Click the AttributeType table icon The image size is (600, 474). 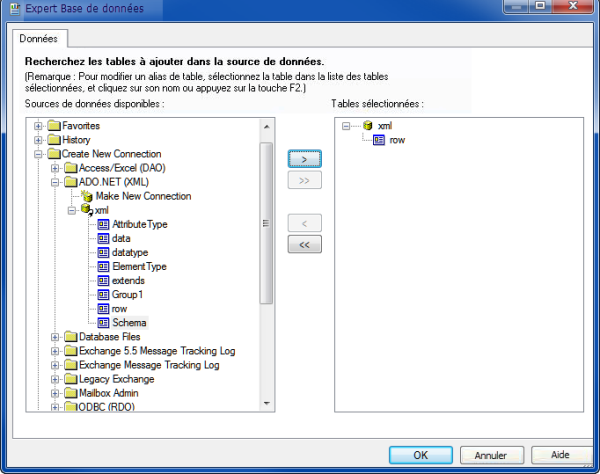(103, 225)
